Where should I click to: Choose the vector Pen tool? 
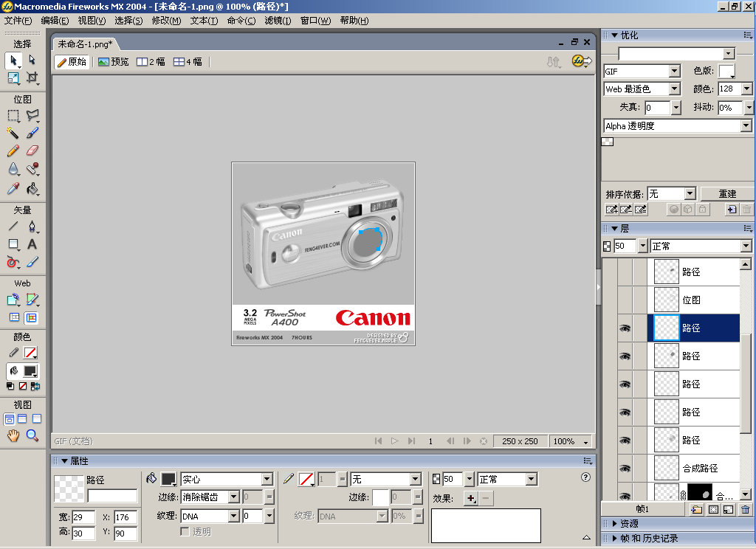[x=32, y=226]
